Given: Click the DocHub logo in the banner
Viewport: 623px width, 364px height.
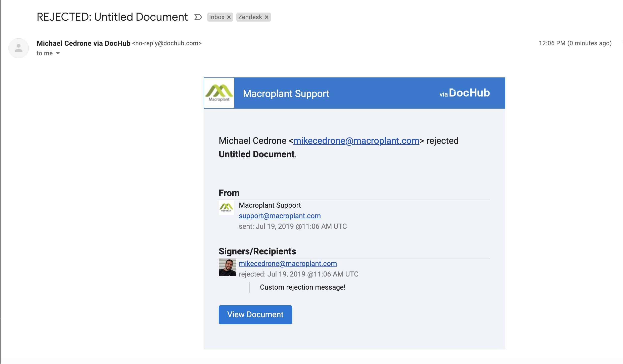Looking at the screenshot, I should pyautogui.click(x=469, y=93).
